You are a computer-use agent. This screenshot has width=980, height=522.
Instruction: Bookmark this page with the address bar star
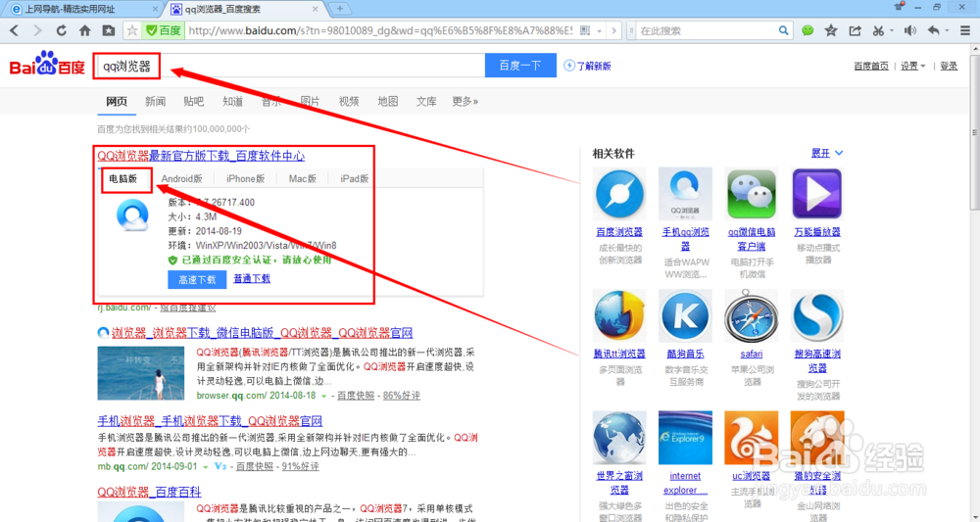[x=132, y=30]
